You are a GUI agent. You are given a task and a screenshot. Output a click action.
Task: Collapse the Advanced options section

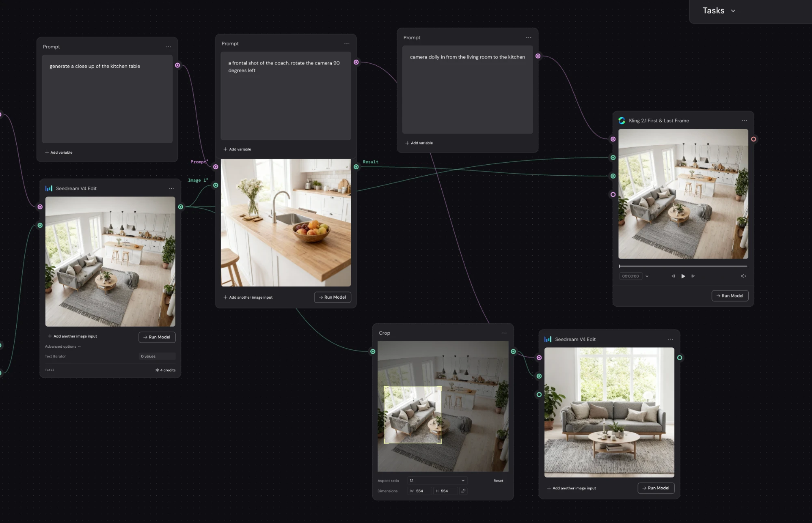(x=63, y=347)
